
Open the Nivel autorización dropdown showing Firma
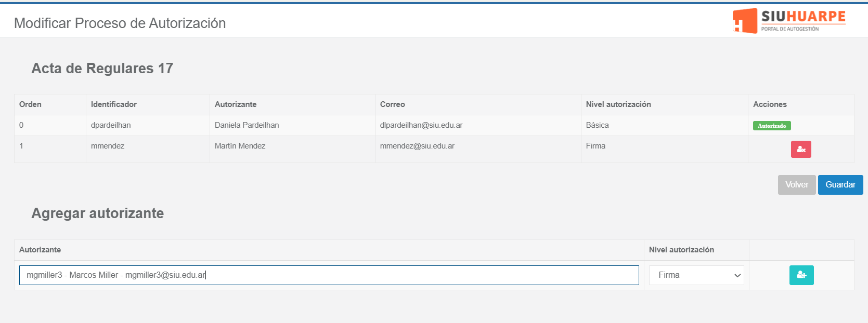point(696,275)
